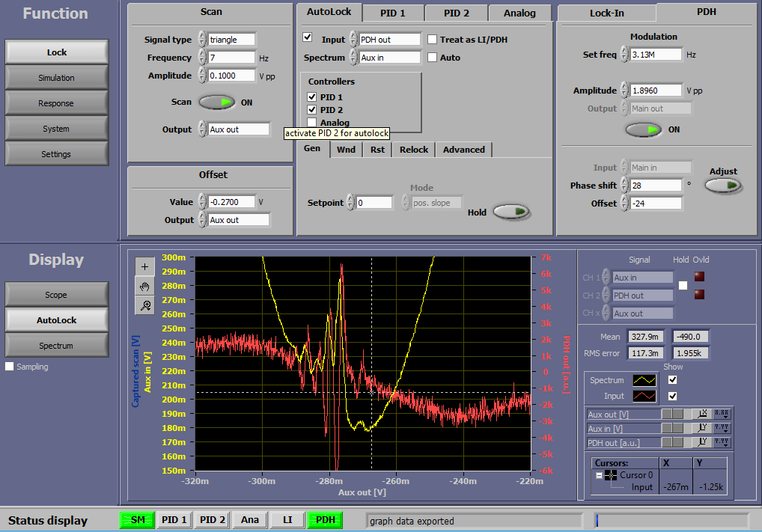Toggle the CH 1 Hold checkbox
This screenshot has height=532, width=762.
(x=683, y=286)
